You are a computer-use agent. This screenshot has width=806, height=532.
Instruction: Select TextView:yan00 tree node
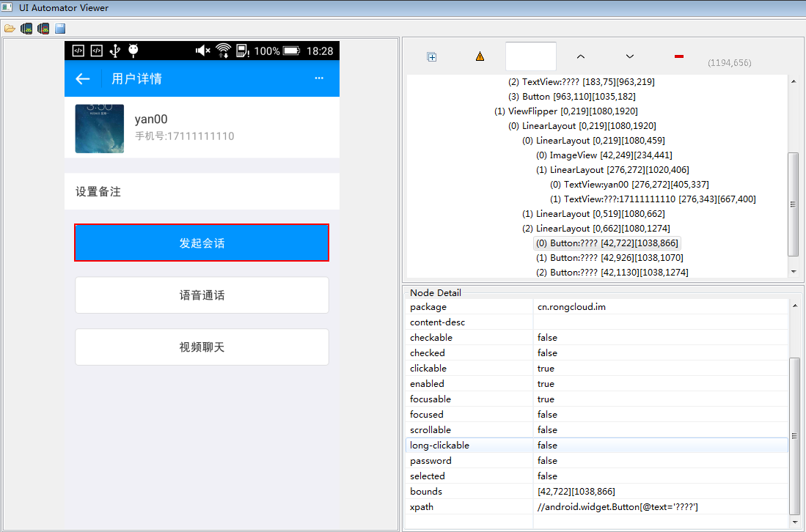click(x=629, y=185)
